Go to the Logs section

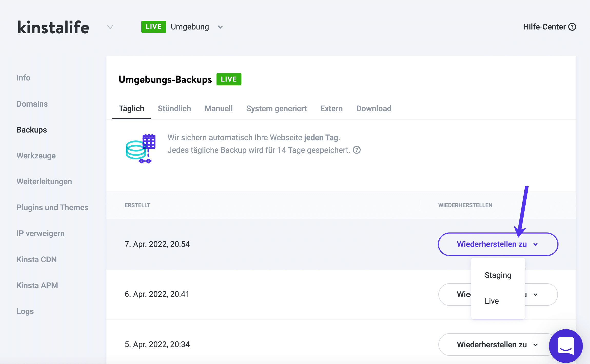pos(25,311)
